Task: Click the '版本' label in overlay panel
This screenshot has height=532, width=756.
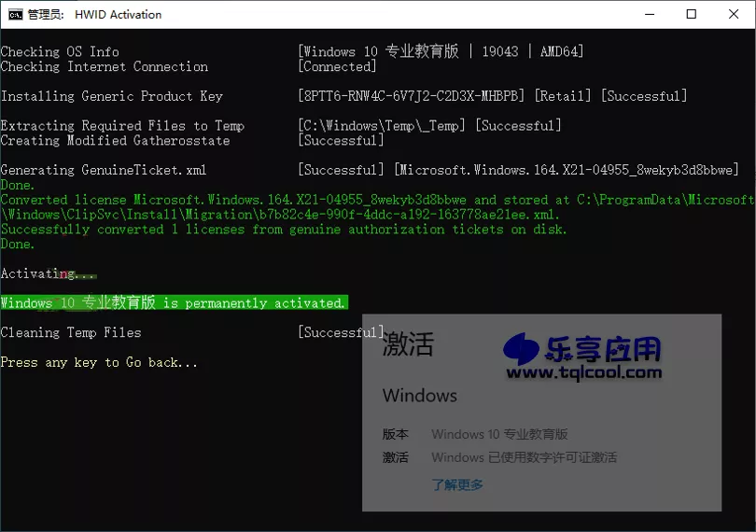Action: point(396,434)
